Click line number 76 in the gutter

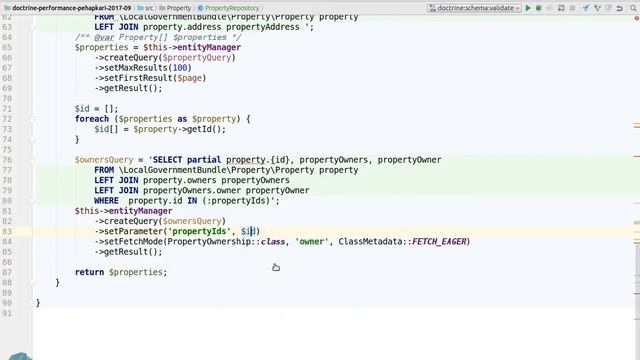[7, 160]
